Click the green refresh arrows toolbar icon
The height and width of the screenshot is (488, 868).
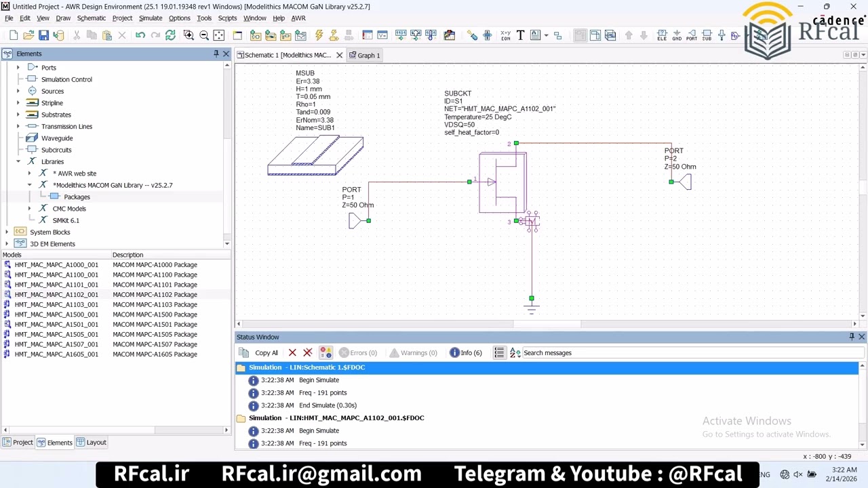(170, 35)
